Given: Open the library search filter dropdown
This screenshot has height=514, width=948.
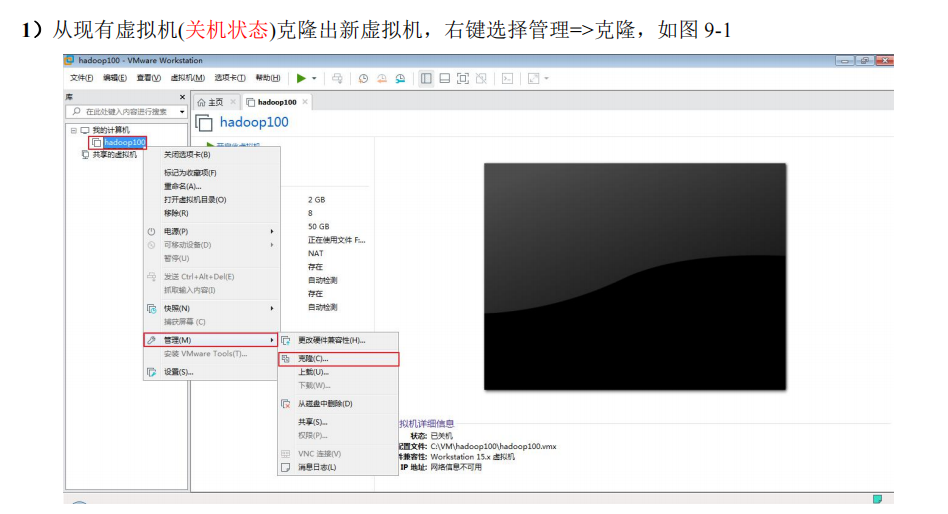Looking at the screenshot, I should tap(181, 112).
